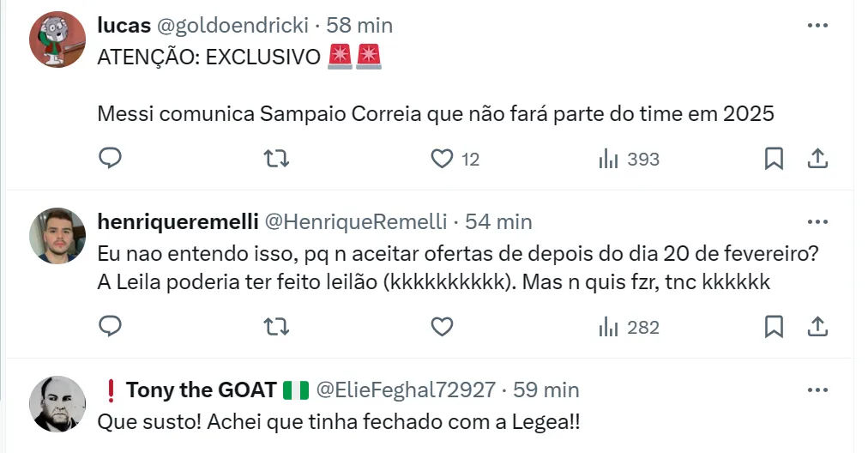Bookmark lucas's exclusive tweet
This screenshot has width=868, height=453.
[774, 159]
